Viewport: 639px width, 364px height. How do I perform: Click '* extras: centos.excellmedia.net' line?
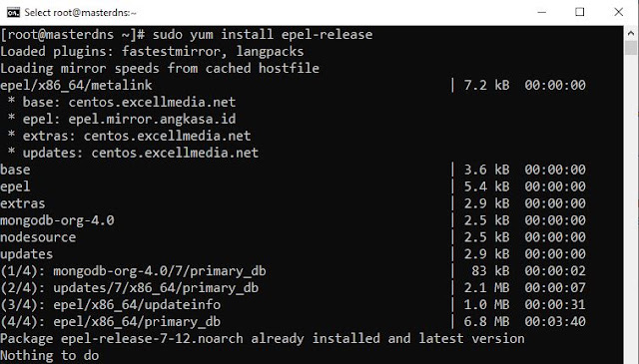tap(129, 136)
